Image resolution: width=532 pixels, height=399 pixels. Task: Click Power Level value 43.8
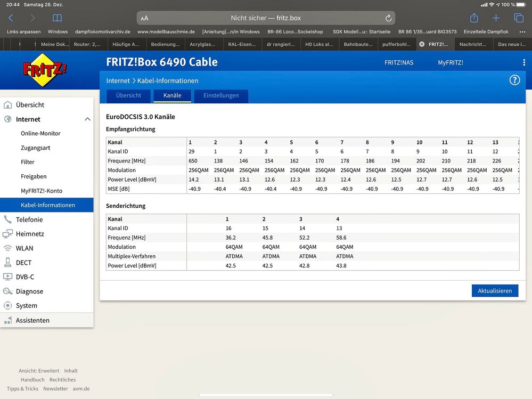point(341,266)
